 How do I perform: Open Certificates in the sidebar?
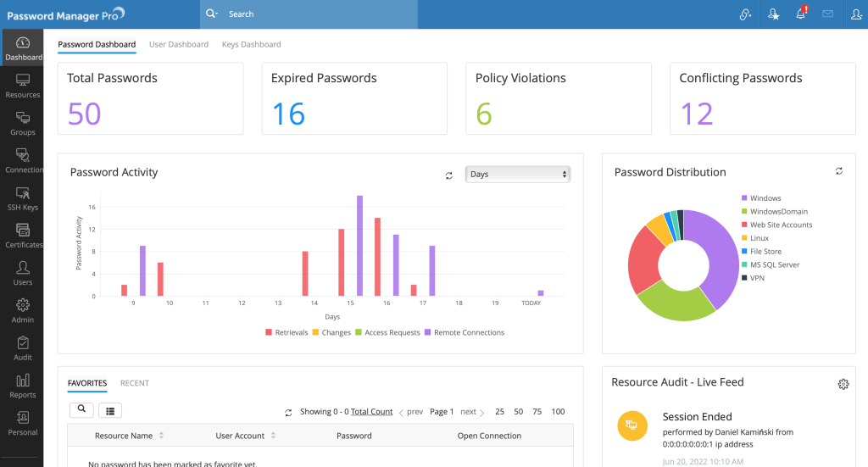click(21, 236)
